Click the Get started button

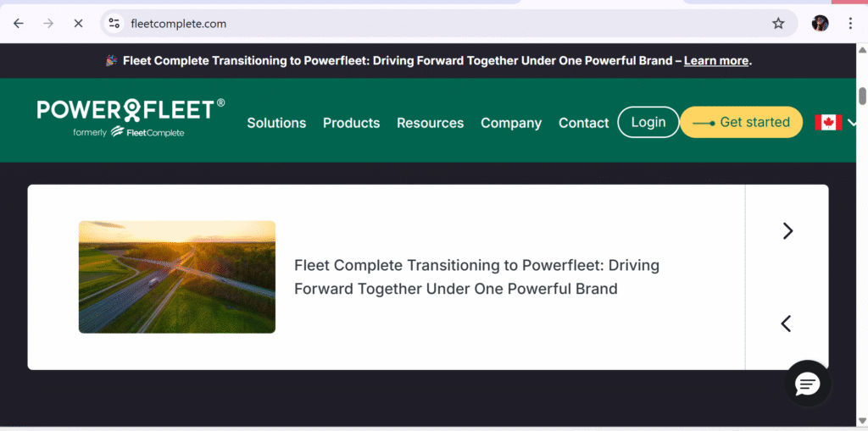click(x=741, y=122)
